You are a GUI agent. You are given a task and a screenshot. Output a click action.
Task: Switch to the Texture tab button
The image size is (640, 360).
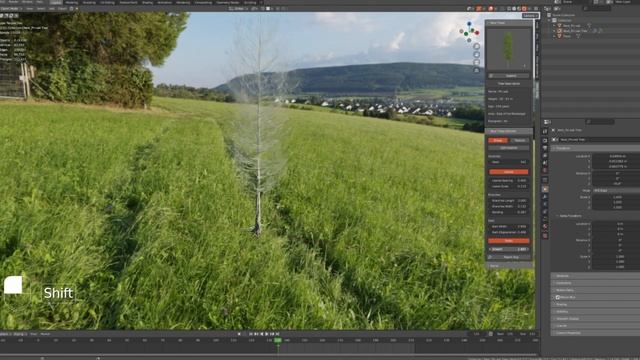pos(520,140)
